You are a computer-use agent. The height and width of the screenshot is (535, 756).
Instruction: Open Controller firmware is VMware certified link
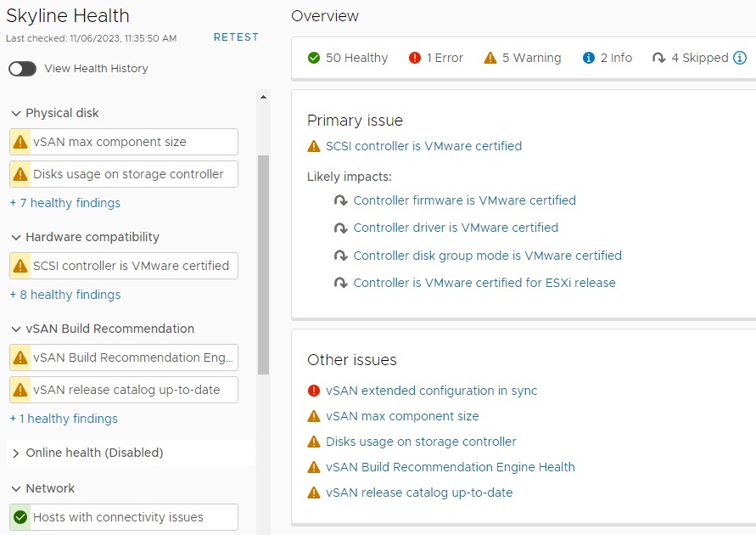click(465, 200)
